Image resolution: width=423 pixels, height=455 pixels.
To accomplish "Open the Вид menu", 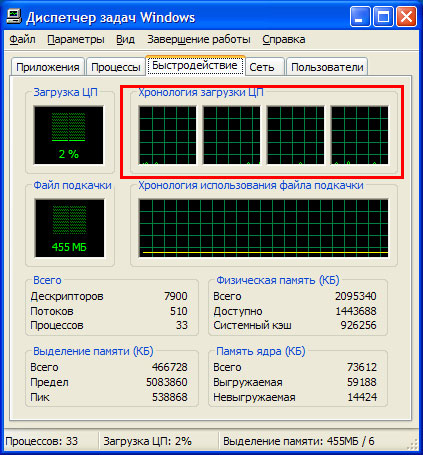I will click(x=125, y=39).
